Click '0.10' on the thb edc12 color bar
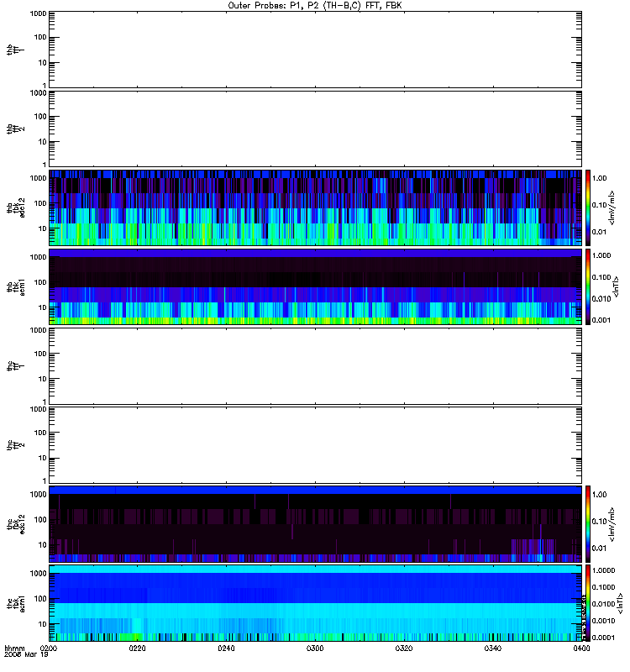Image resolution: width=630 pixels, height=672 pixels. tap(599, 205)
